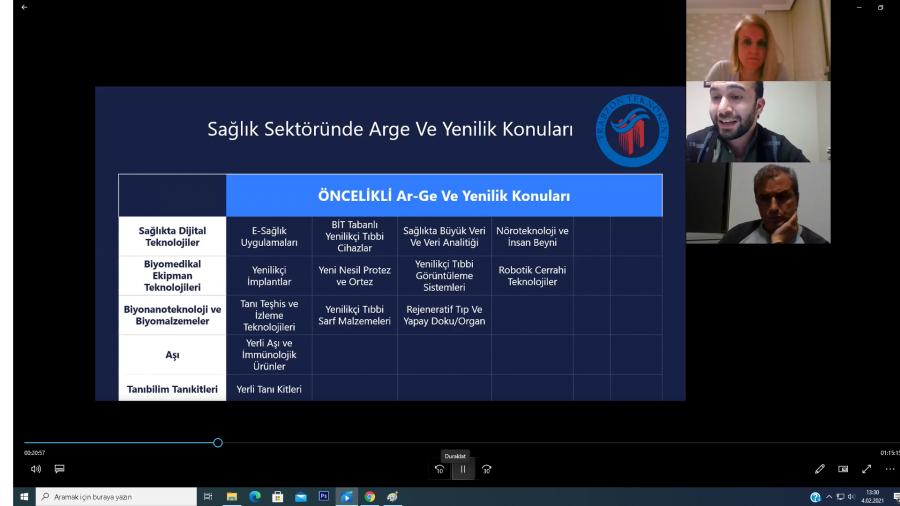Launch Microsoft Edge from taskbar
Image resolution: width=900 pixels, height=506 pixels.
[x=254, y=496]
